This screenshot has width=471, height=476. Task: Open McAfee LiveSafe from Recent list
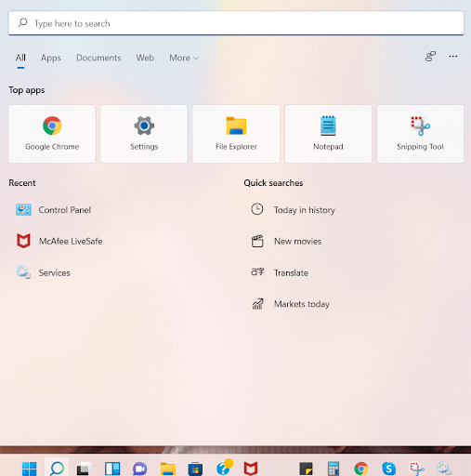(x=59, y=241)
